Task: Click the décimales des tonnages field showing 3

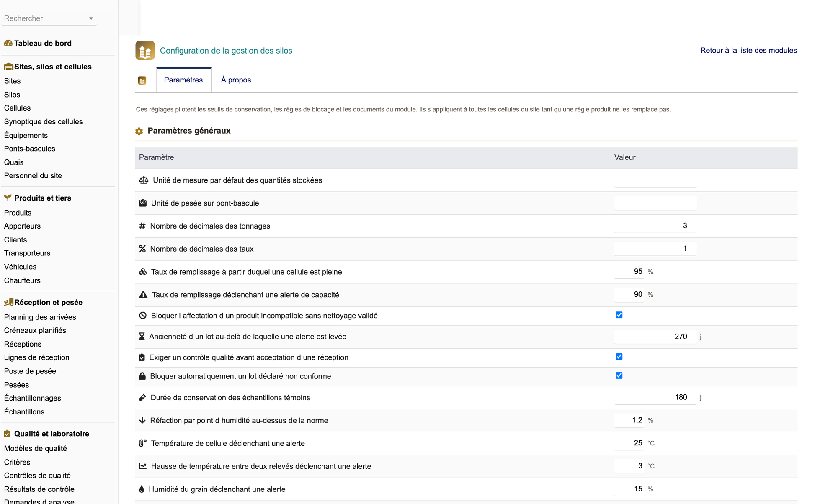Action: tap(655, 226)
